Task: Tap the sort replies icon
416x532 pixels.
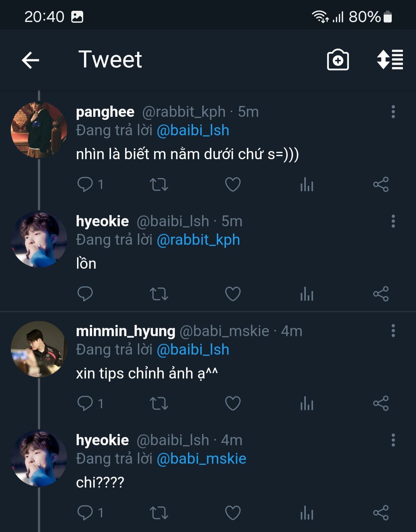Action: [x=390, y=60]
